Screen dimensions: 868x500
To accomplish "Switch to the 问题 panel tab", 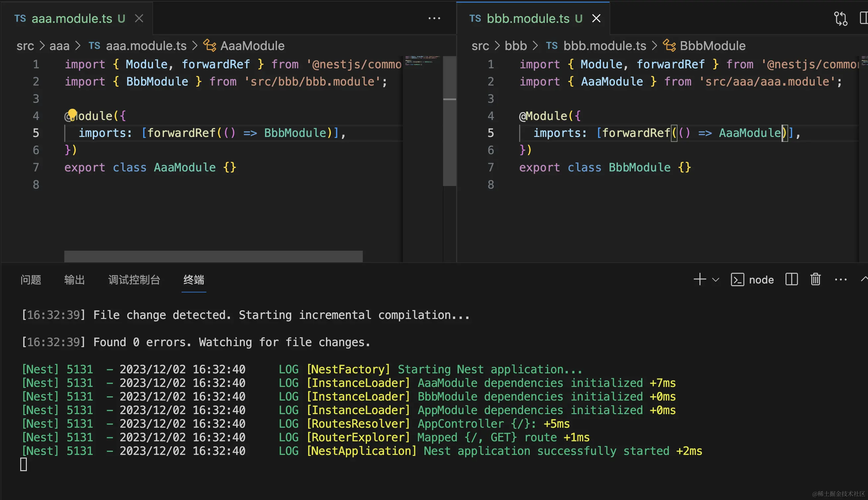I will coord(30,280).
